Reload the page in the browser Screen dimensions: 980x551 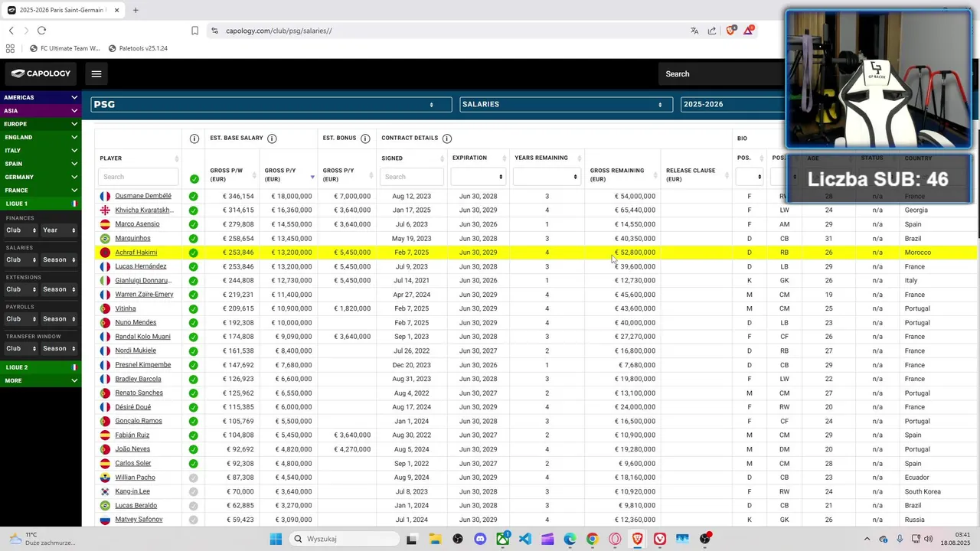click(41, 31)
